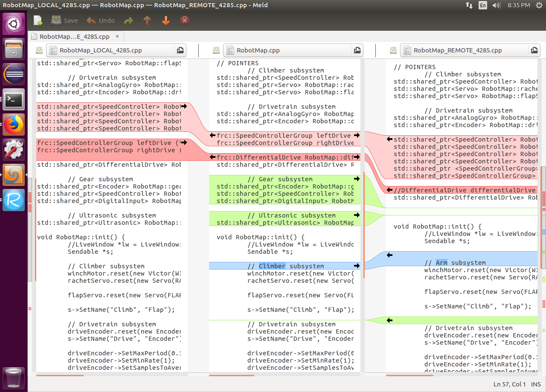The image size is (546, 392).
Task: Pull REMOTE shared_ptr<SpeedController> block left into middle
Action: pos(389,139)
